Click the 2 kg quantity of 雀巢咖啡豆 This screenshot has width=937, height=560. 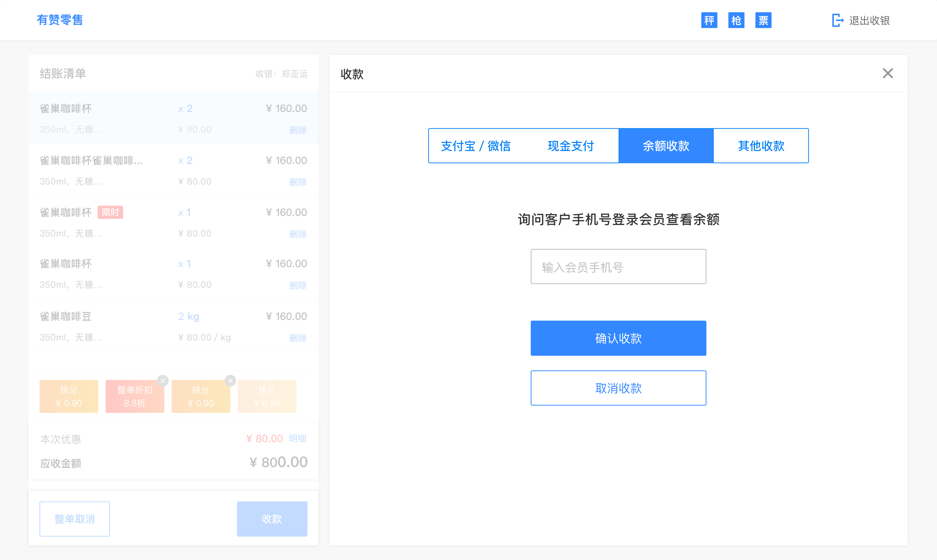tap(189, 317)
